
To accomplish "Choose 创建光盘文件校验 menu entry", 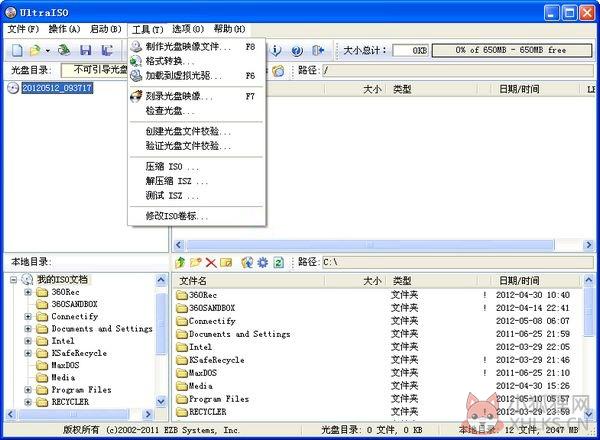I will [197, 132].
